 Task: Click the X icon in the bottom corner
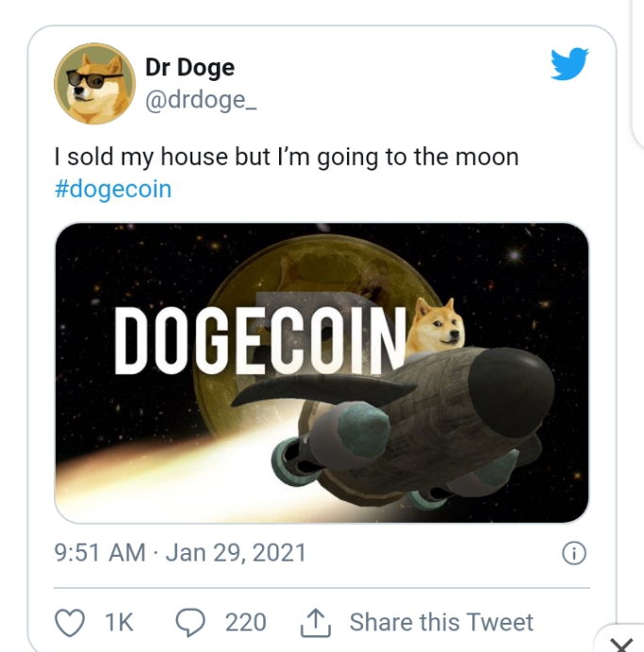point(622,644)
